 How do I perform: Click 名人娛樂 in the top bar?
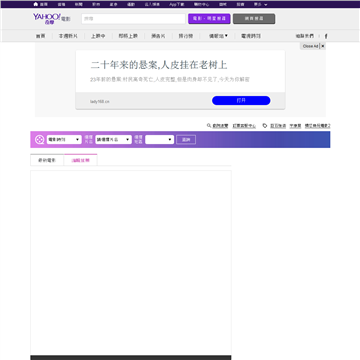tap(152, 4)
